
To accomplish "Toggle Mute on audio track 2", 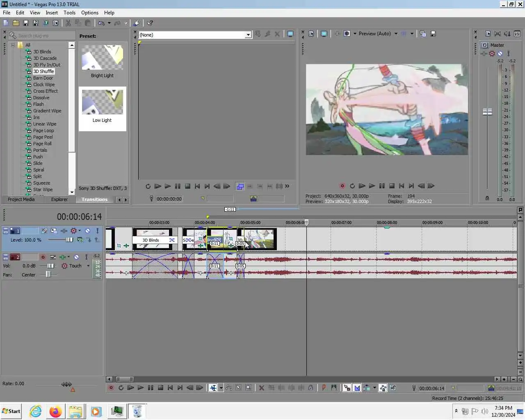I will 76,257.
